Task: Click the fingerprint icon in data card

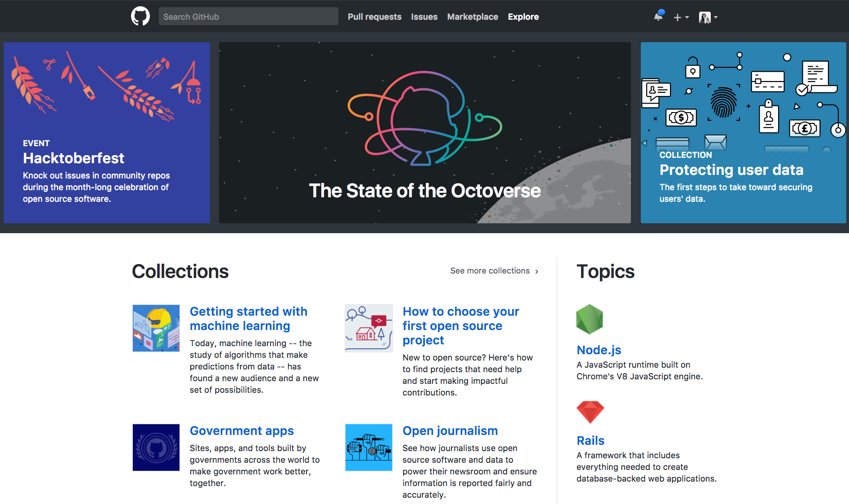Action: [x=723, y=102]
